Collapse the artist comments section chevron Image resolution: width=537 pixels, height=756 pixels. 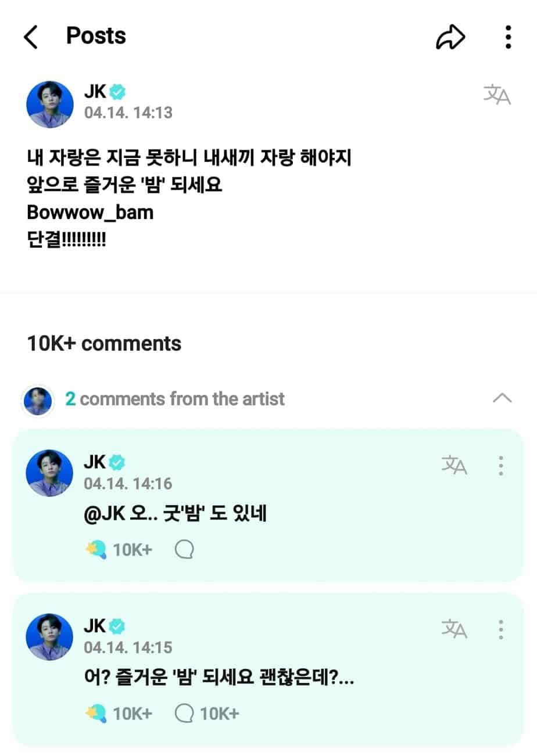point(502,398)
